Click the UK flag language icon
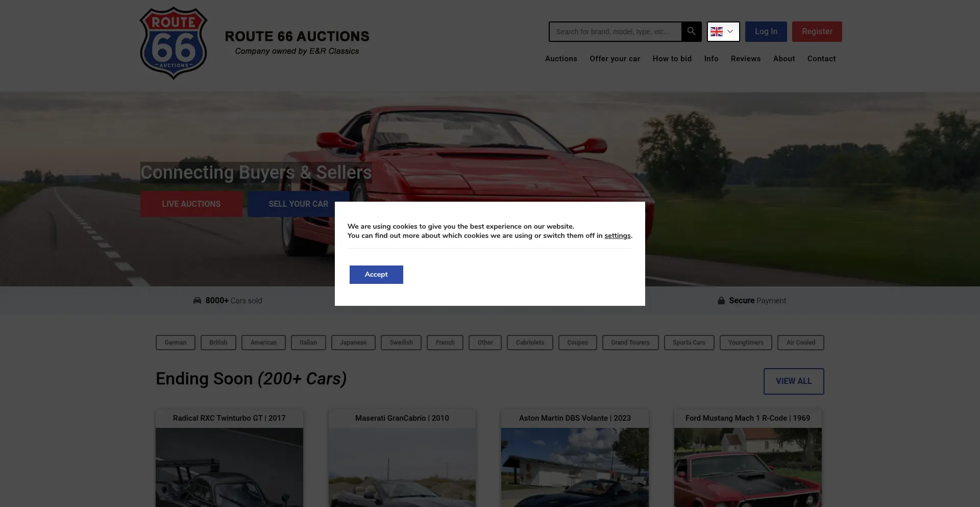Screen dimensions: 980x507 717,32
